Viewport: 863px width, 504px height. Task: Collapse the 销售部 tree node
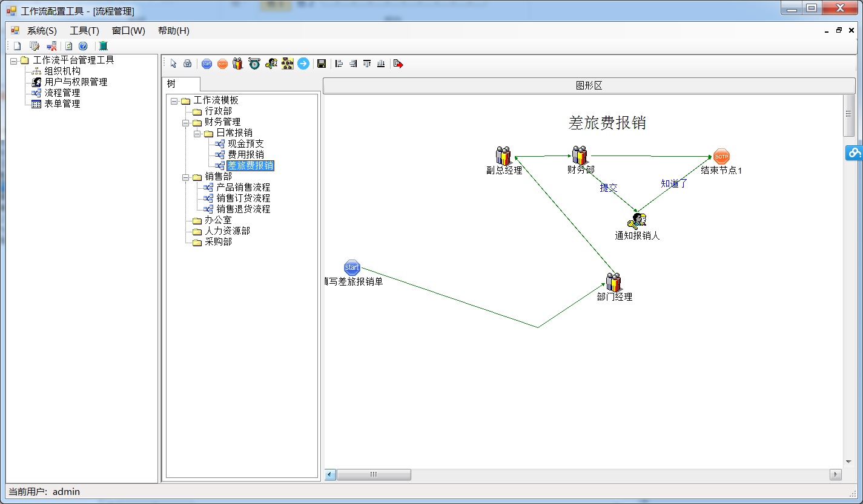click(186, 177)
